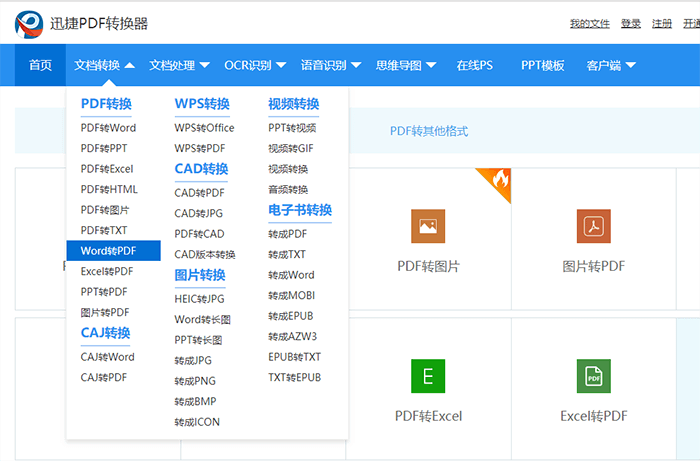Click the PDF转换 category heading

(x=106, y=104)
